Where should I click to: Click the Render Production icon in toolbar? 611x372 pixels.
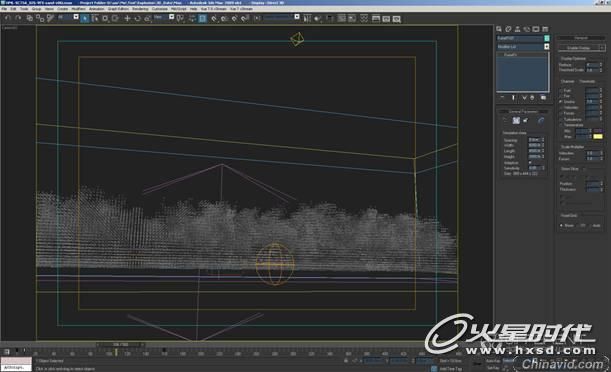[x=396, y=18]
